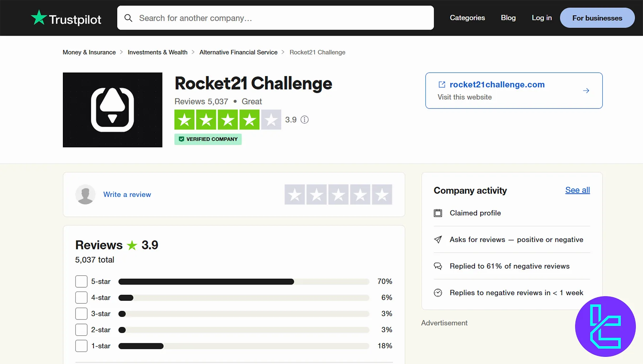Click the search magnifier icon
The image size is (643, 364).
coord(128,18)
